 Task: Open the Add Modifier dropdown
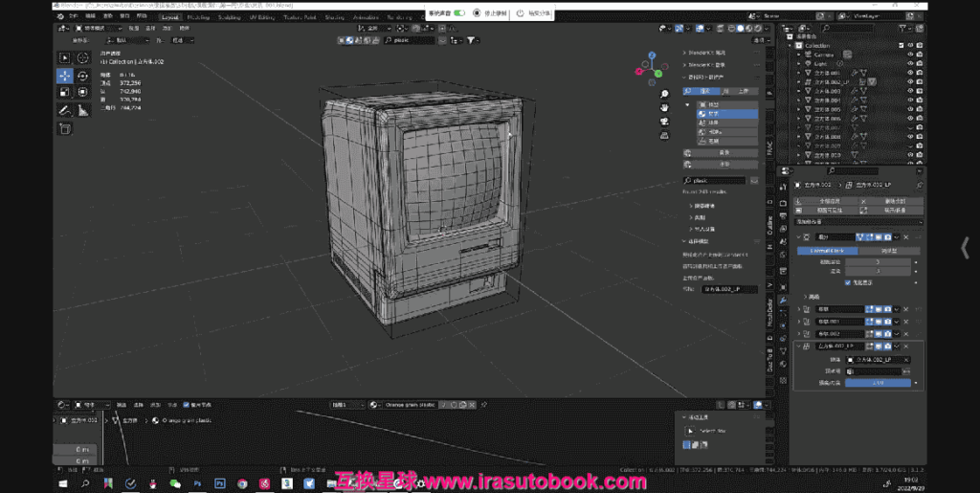(x=858, y=222)
